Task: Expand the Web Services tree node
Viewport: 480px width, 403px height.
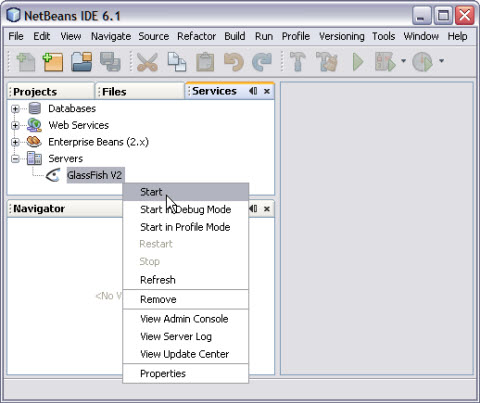Action: (15, 125)
